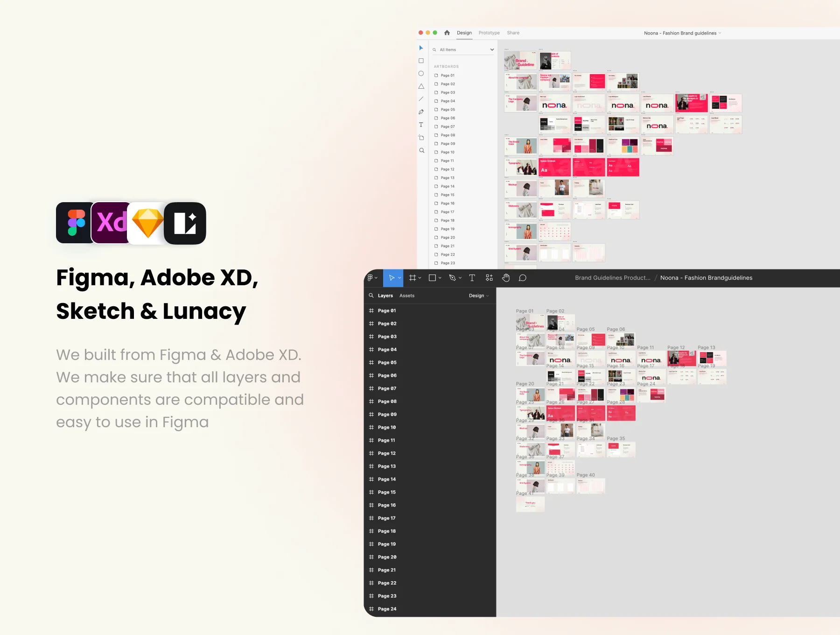The image size is (840, 635).
Task: Open the Brand Guidelines Product breadcrumb in Figma
Action: point(613,278)
